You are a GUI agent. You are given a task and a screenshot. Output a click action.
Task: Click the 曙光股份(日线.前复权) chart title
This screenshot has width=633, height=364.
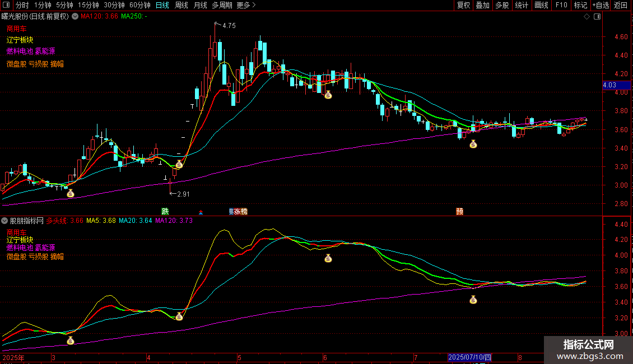click(x=35, y=16)
